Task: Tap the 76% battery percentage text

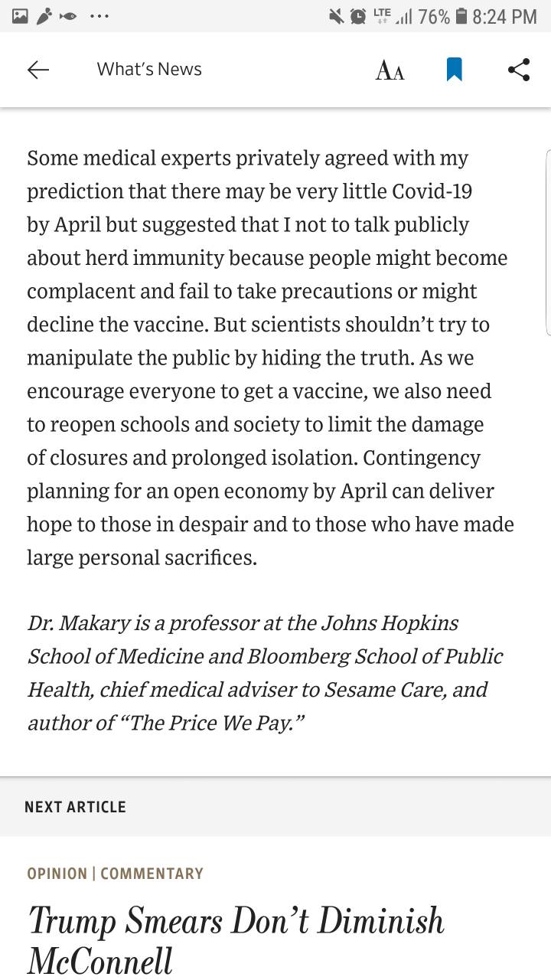Action: click(x=434, y=17)
